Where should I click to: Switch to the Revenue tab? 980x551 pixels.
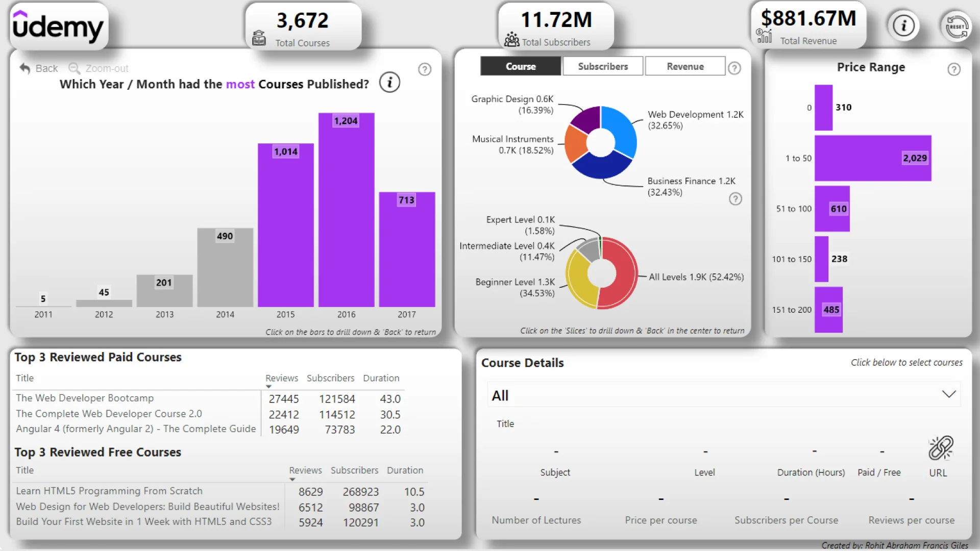(x=685, y=66)
